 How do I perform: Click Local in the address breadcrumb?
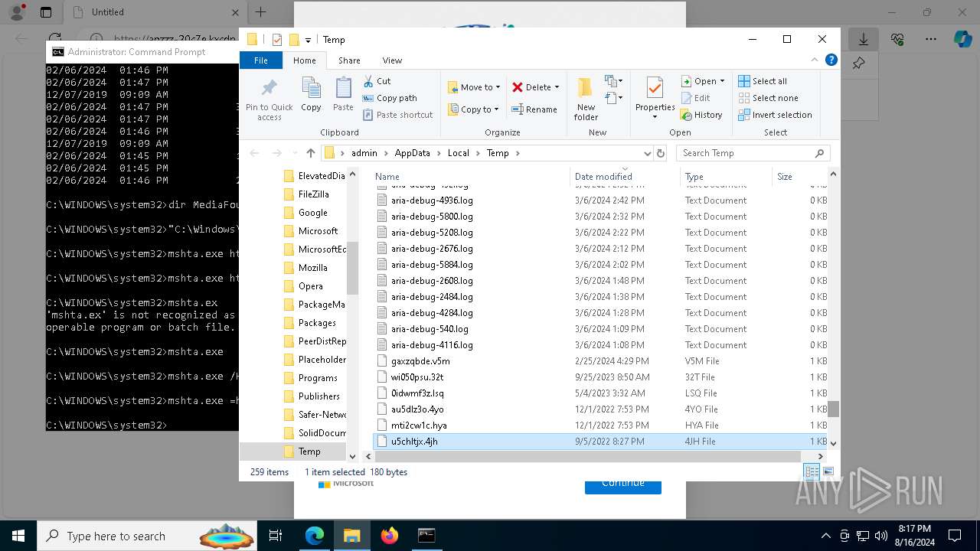click(x=458, y=153)
